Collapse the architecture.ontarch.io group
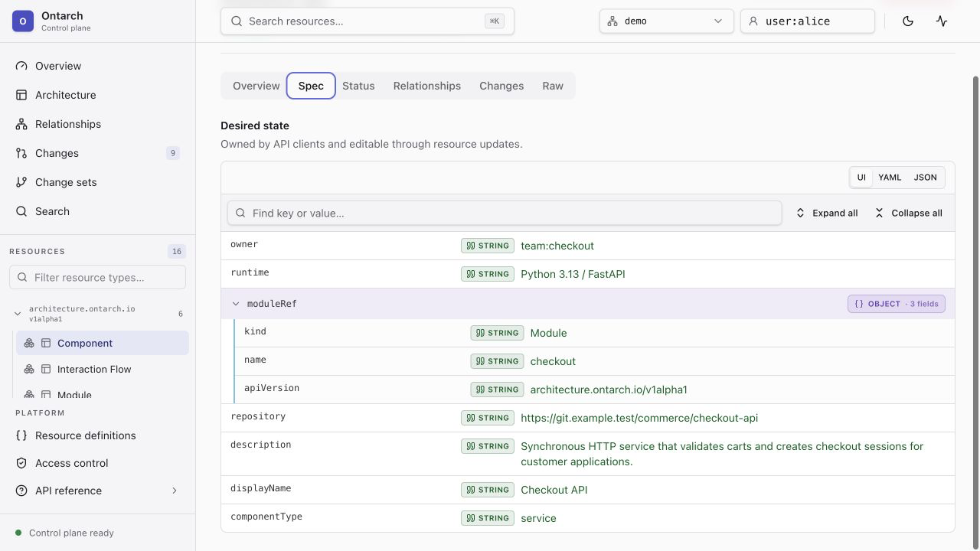This screenshot has width=980, height=551. pos(18,314)
